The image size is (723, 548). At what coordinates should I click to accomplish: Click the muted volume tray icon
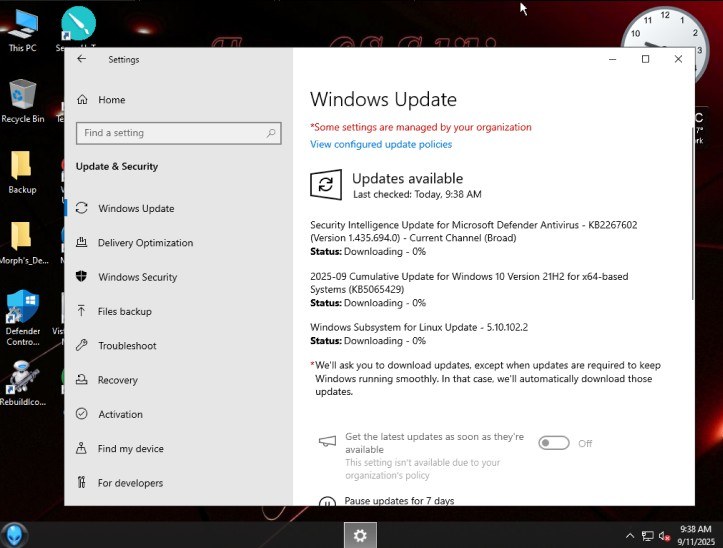coord(664,536)
